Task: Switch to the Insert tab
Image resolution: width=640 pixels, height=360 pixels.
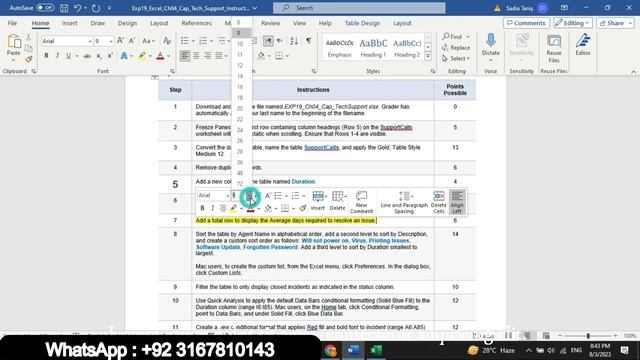Action: 70,23
